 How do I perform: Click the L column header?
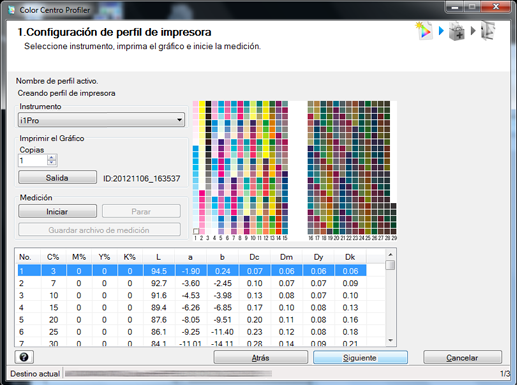click(x=159, y=257)
